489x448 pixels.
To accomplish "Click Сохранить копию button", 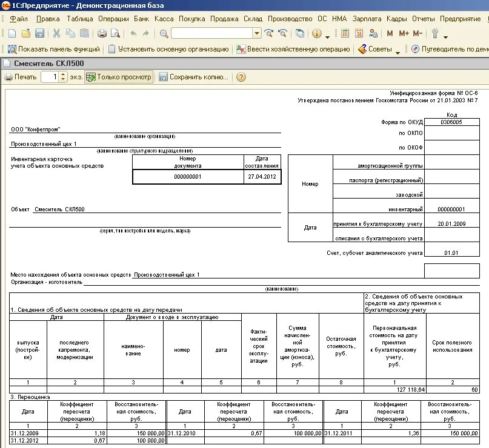I will coord(194,77).
